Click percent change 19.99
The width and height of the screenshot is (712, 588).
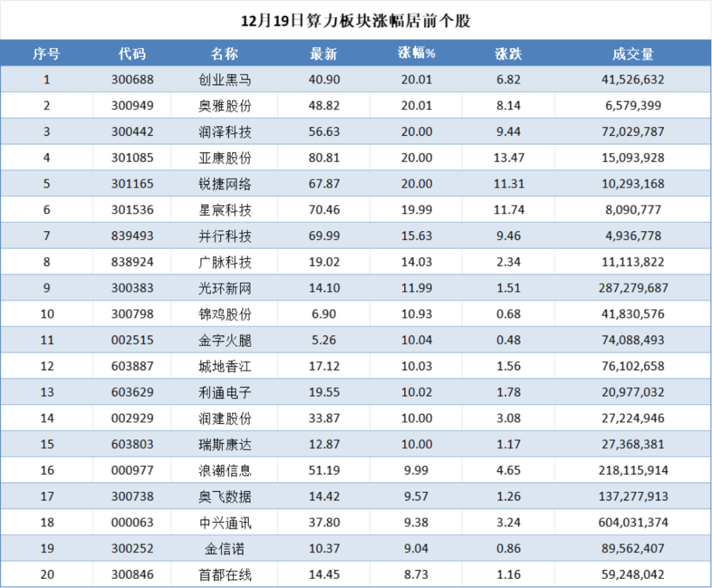[x=417, y=210]
